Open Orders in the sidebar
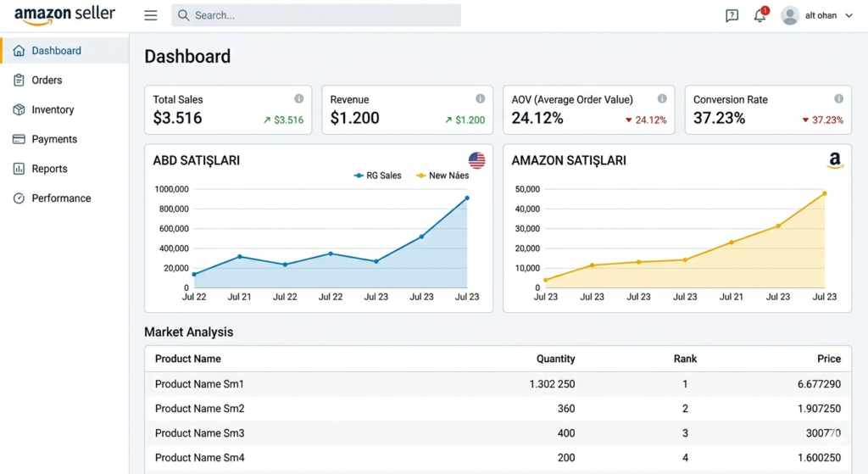This screenshot has height=474, width=868. point(47,80)
